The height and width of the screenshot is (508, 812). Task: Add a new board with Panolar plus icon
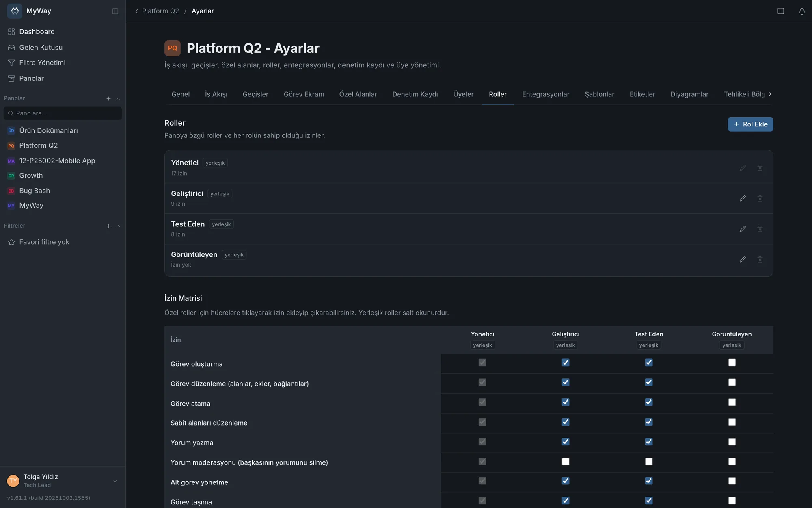point(108,98)
